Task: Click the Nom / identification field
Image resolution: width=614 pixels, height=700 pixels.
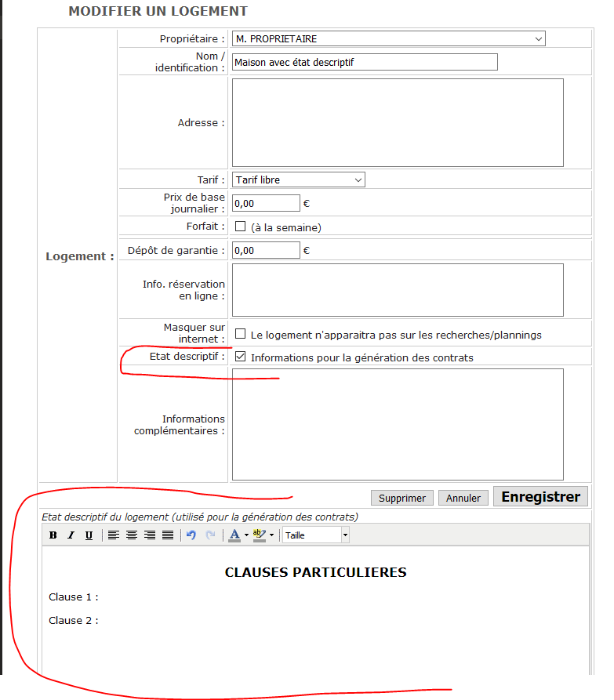Action: [365, 62]
